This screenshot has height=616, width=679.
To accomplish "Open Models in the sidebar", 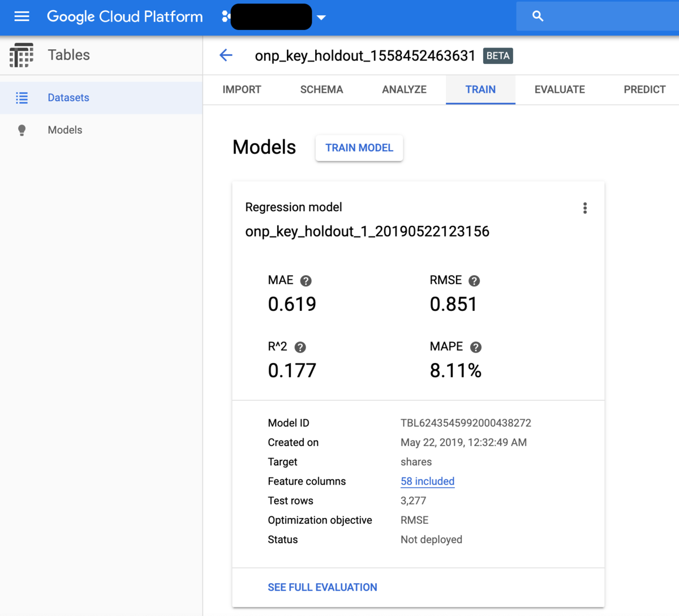I will [101, 130].
